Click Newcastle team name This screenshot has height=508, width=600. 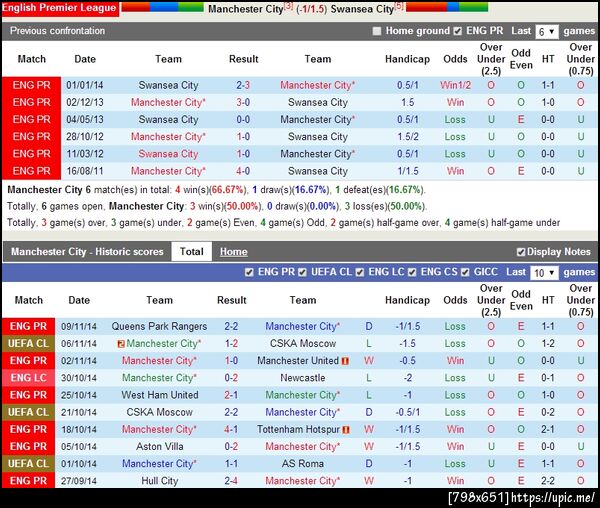[303, 378]
